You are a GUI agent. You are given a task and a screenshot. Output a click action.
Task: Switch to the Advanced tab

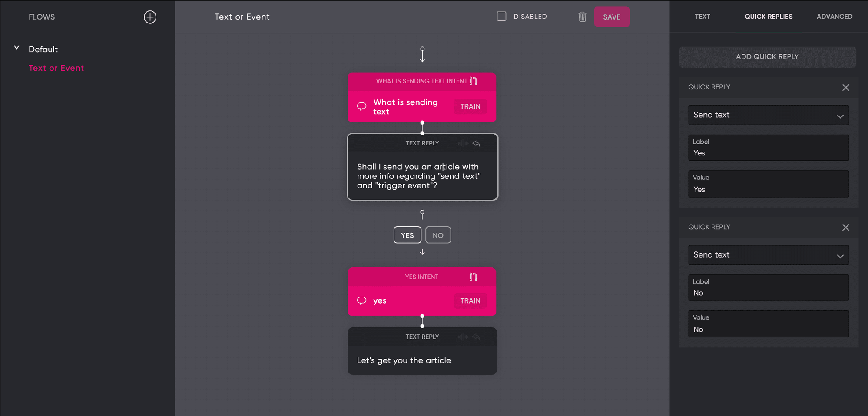[x=835, y=17]
